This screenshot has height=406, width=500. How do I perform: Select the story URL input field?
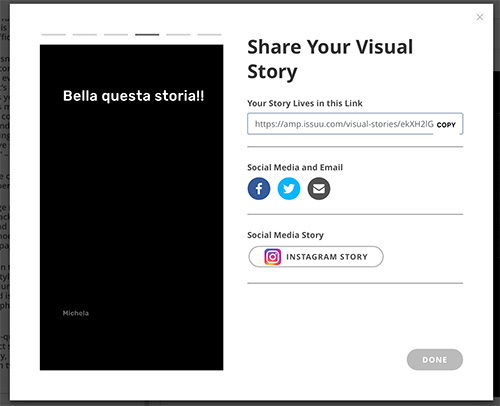point(355,124)
